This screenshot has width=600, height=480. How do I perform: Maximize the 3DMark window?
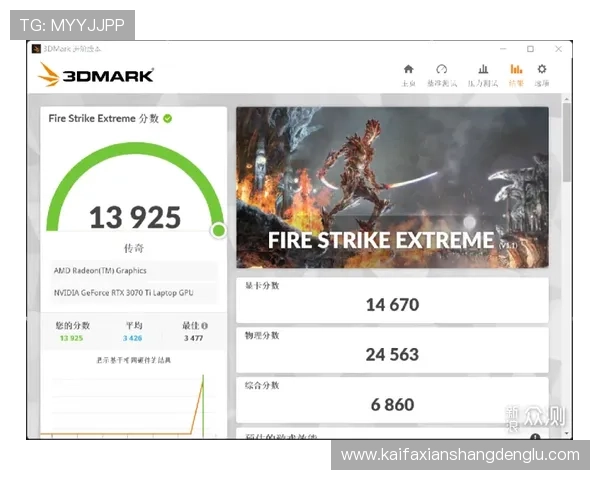pyautogui.click(x=530, y=49)
